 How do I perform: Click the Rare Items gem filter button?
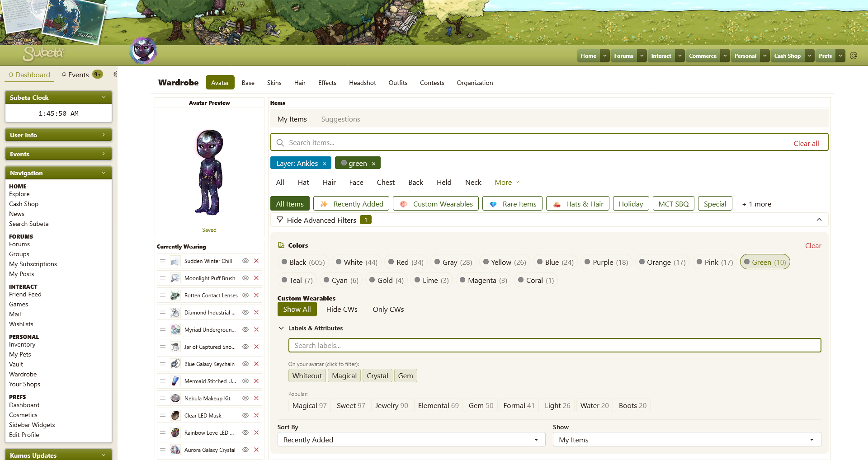point(514,204)
